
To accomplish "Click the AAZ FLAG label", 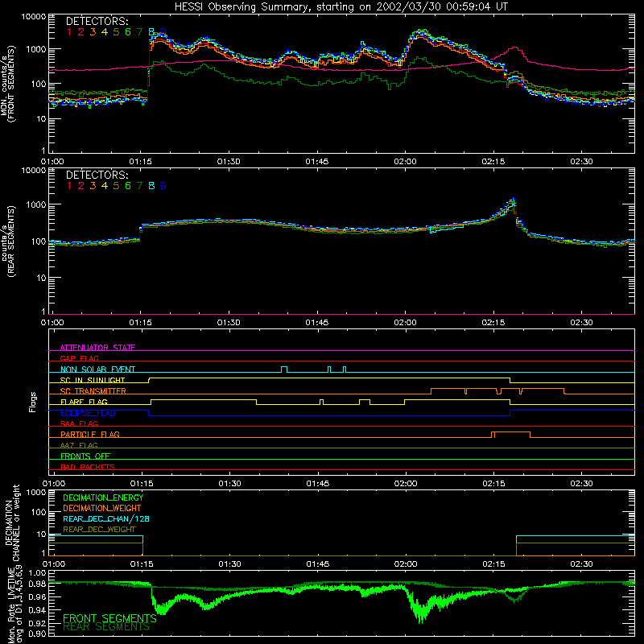I will click(79, 445).
